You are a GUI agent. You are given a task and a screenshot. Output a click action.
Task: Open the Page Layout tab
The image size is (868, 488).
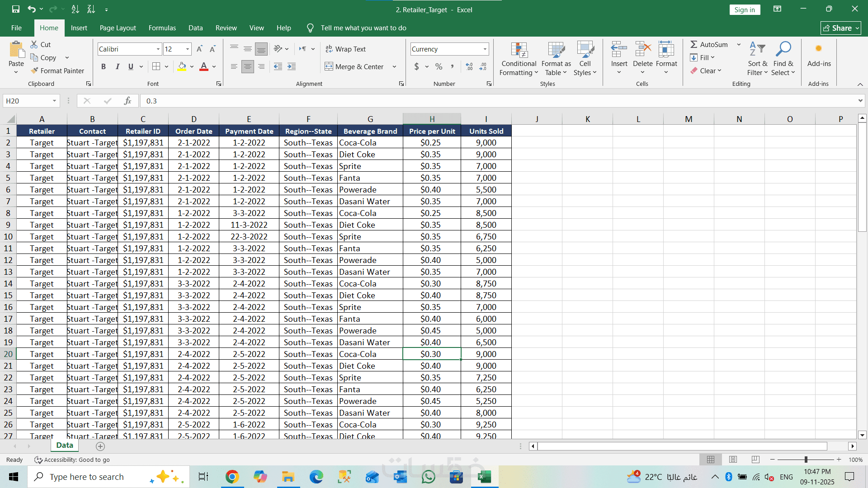tap(118, 28)
